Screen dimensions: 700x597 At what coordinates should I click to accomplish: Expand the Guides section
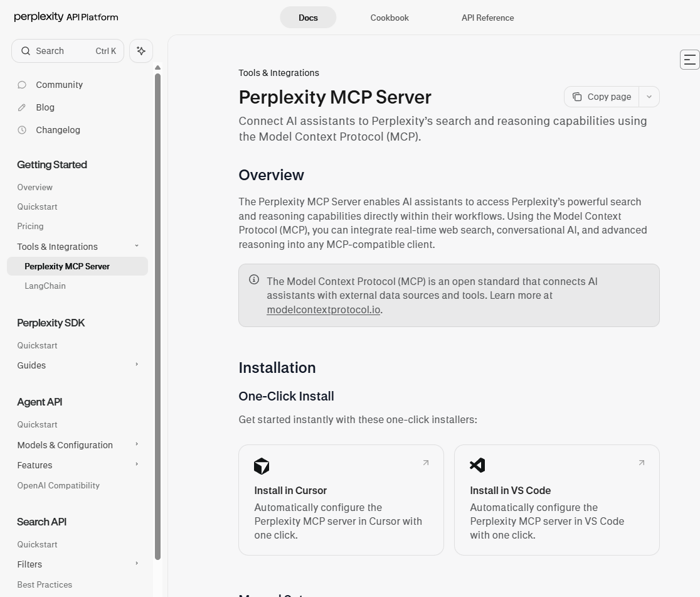click(x=137, y=365)
